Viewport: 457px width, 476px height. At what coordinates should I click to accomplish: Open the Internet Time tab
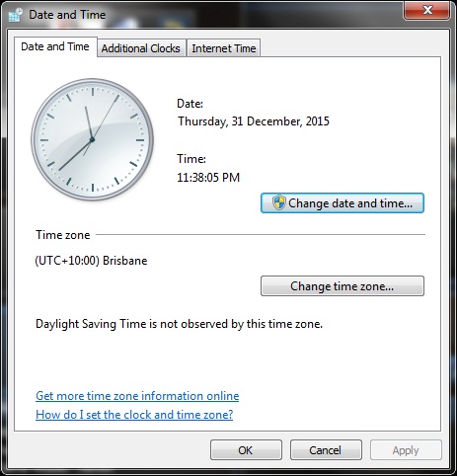click(x=224, y=48)
